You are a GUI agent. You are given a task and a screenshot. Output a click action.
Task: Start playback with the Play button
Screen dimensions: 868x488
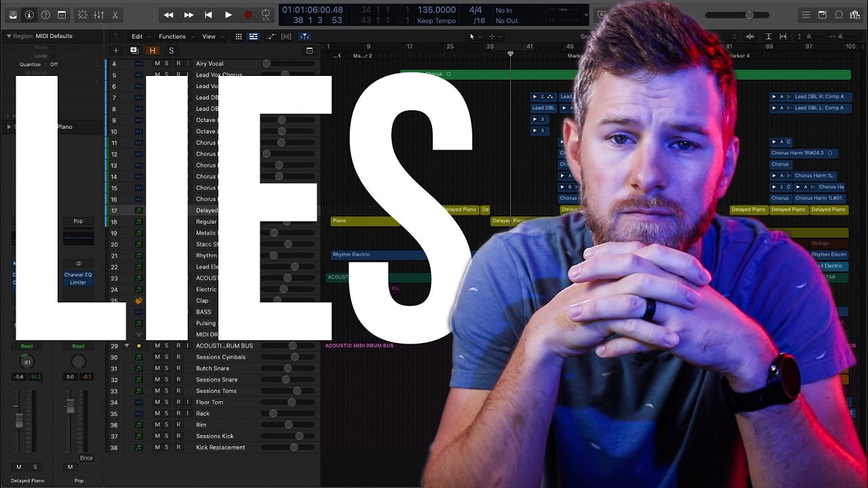pyautogui.click(x=228, y=14)
